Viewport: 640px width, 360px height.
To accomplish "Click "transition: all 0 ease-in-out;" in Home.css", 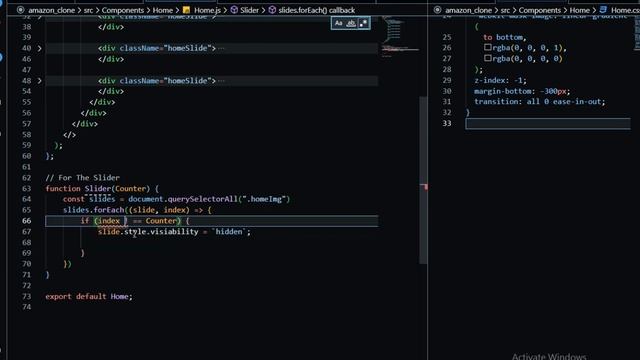I will click(540, 102).
